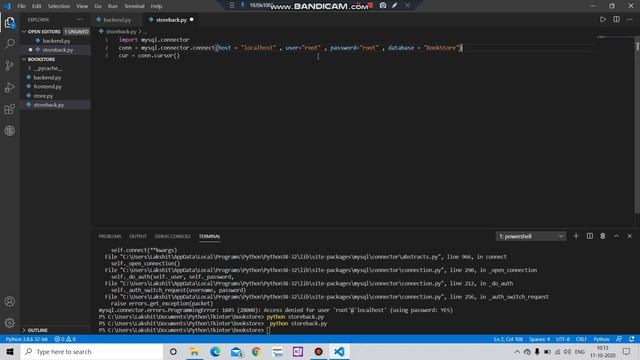Screen dimensions: 640x360
Task: Close the terminal panel
Action: [x=630, y=236]
